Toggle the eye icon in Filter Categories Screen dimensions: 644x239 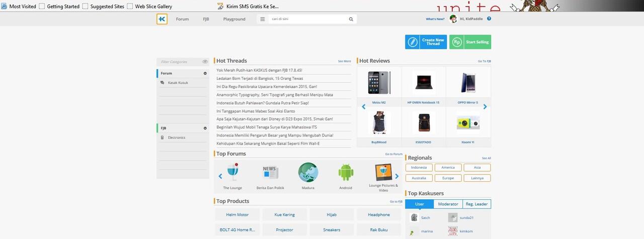coord(205,62)
